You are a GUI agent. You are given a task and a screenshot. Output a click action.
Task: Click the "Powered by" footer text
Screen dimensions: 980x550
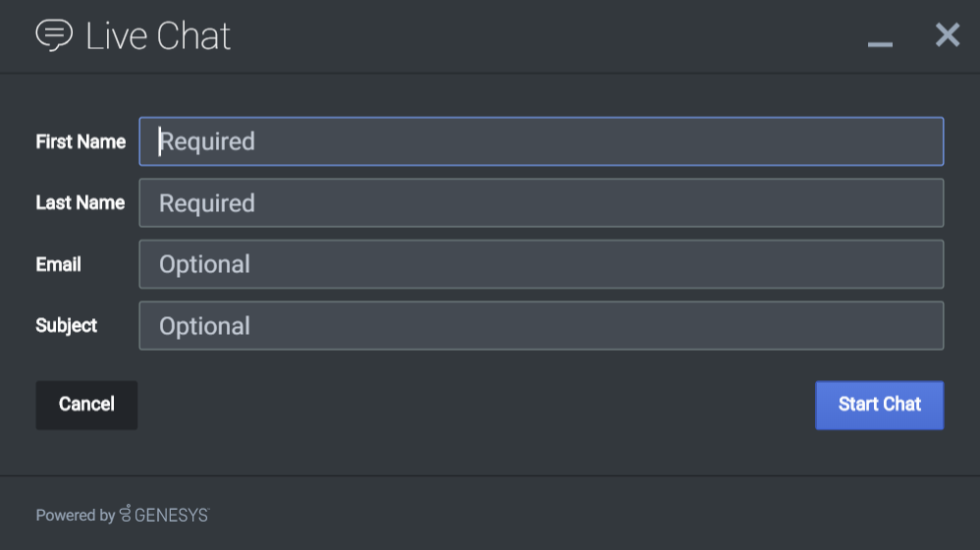click(75, 515)
